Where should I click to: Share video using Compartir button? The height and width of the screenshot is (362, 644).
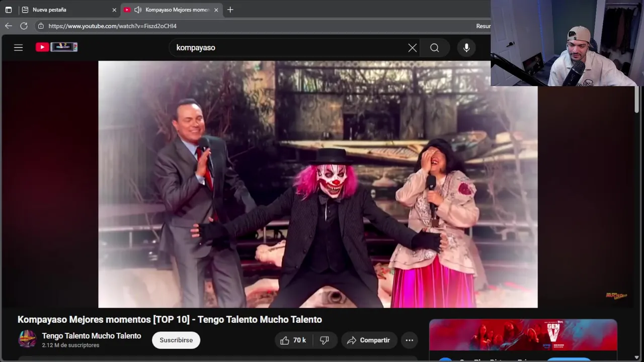click(x=369, y=340)
